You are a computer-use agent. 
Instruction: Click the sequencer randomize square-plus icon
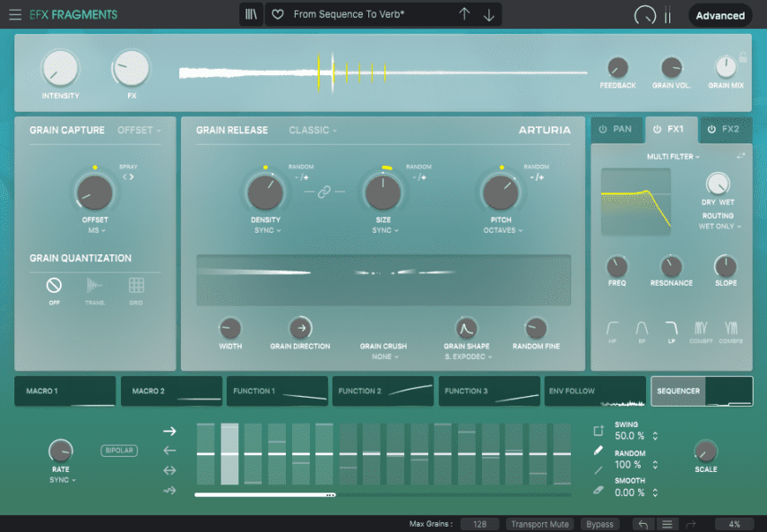[x=599, y=430]
